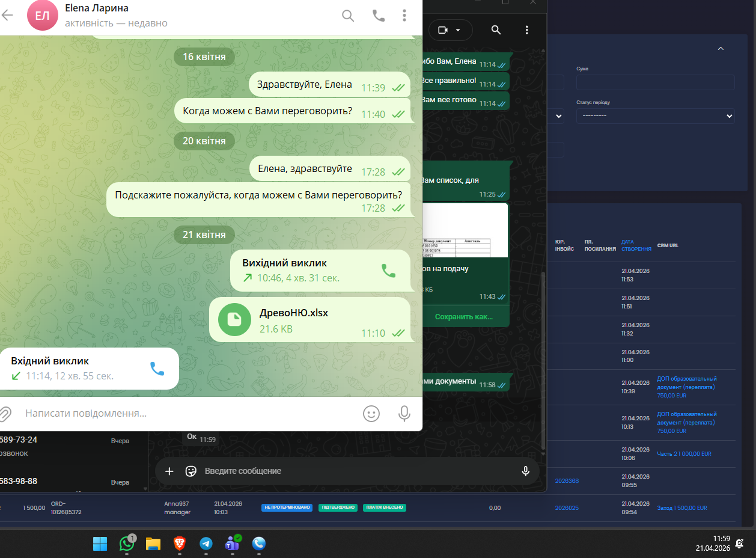Click the ПЛ. ПОСИЛАННЯ column header
This screenshot has width=756, height=558.
click(x=600, y=245)
